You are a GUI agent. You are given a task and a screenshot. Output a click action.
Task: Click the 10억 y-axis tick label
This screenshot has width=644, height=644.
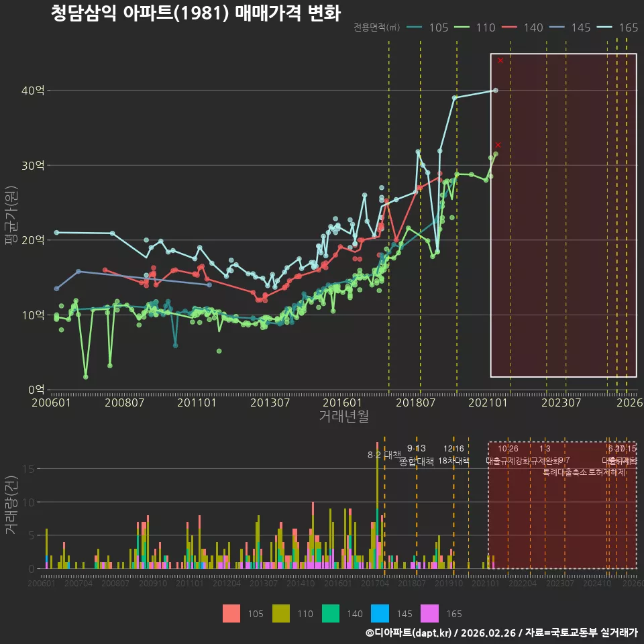[33, 315]
